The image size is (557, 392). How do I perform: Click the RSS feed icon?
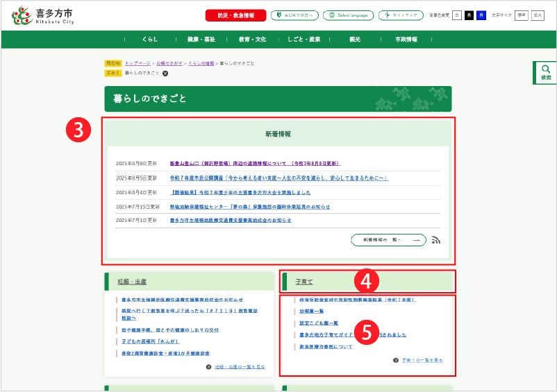[x=436, y=240]
